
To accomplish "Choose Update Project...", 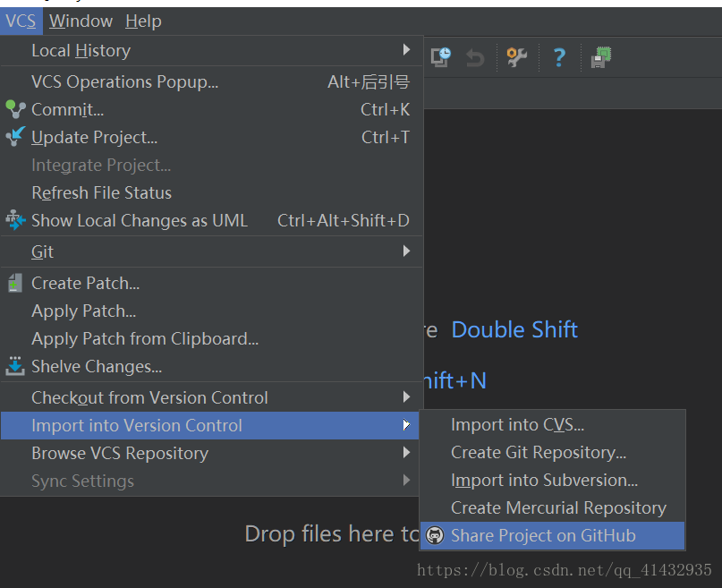I will click(211, 137).
